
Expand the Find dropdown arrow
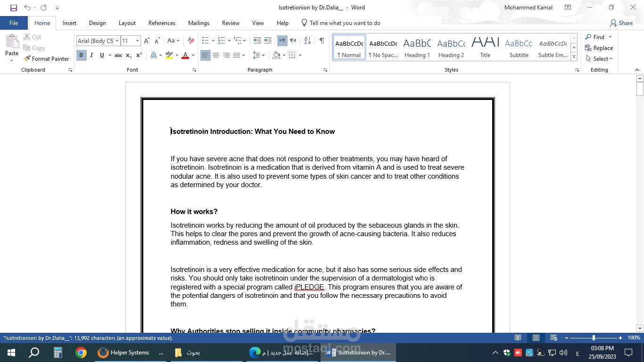[x=610, y=37]
